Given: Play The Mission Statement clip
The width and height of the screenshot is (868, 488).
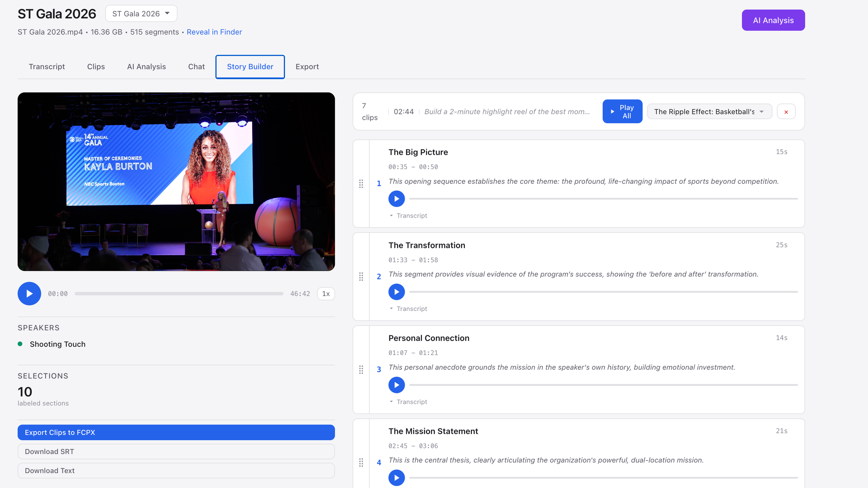Looking at the screenshot, I should [x=397, y=478].
